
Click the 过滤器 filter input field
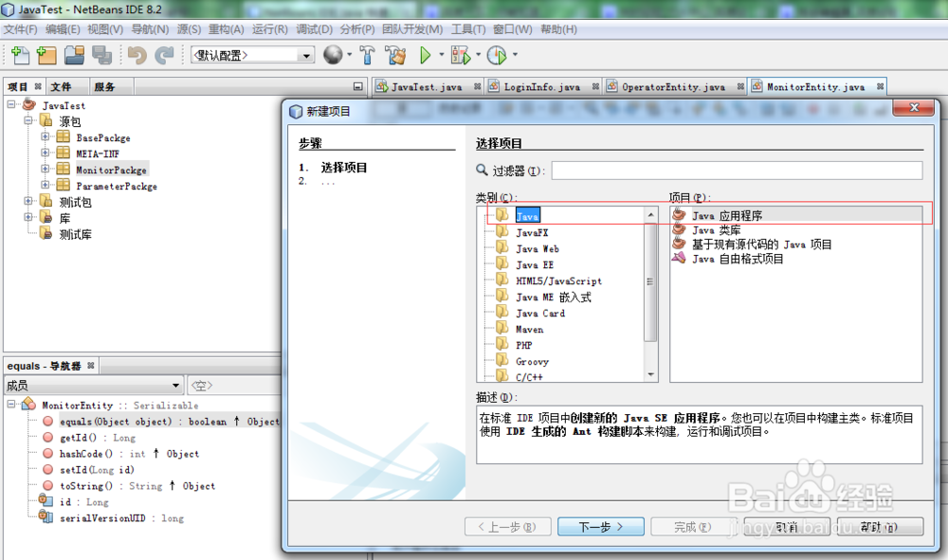[x=737, y=171]
